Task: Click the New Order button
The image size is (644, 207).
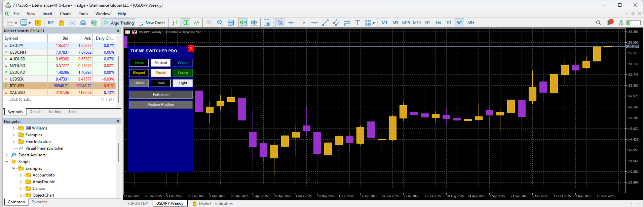Action: pos(152,23)
